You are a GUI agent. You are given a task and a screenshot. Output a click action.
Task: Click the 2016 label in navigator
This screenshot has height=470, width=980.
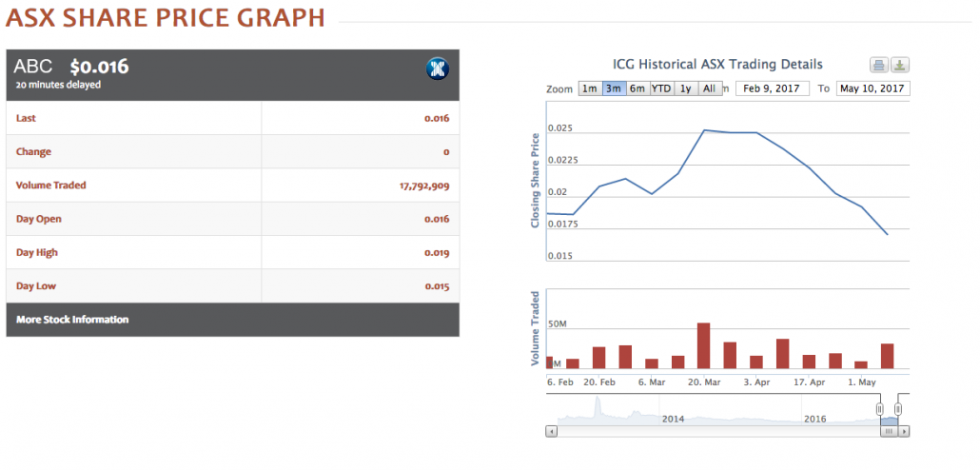815,419
